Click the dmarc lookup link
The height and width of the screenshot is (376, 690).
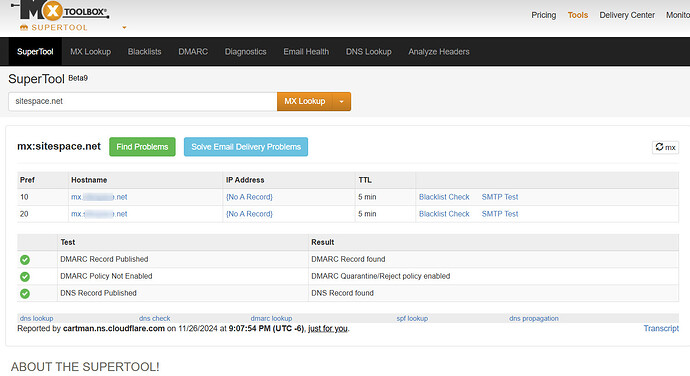[271, 318]
